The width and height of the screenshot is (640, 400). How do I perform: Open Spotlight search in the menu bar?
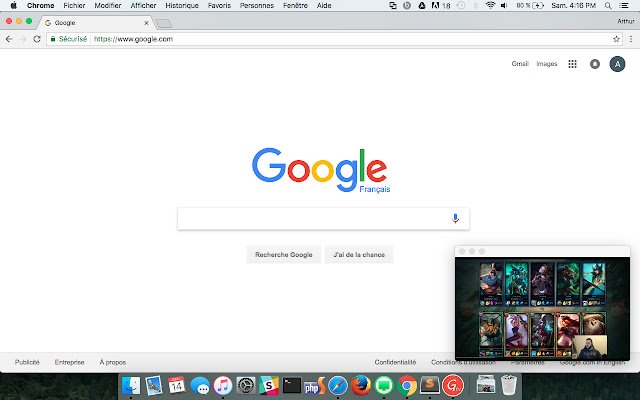(x=608, y=6)
